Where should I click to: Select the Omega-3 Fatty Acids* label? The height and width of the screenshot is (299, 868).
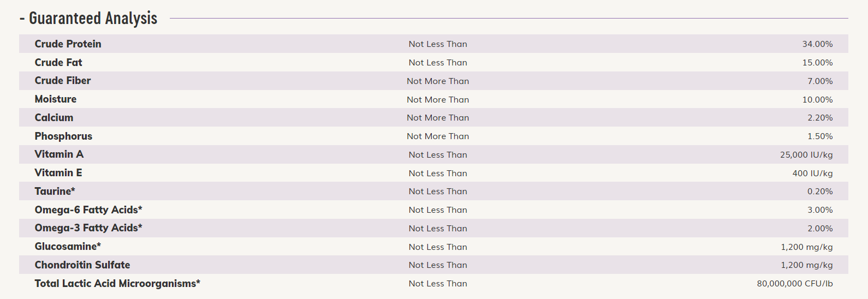click(88, 228)
